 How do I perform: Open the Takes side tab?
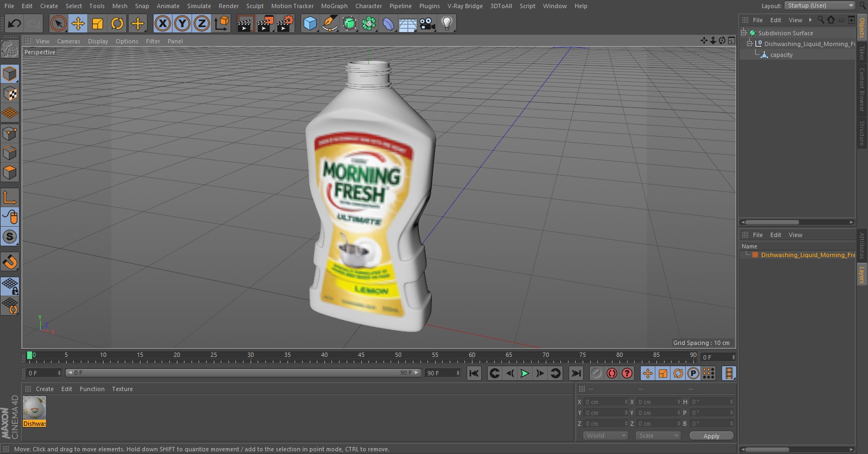coord(861,53)
